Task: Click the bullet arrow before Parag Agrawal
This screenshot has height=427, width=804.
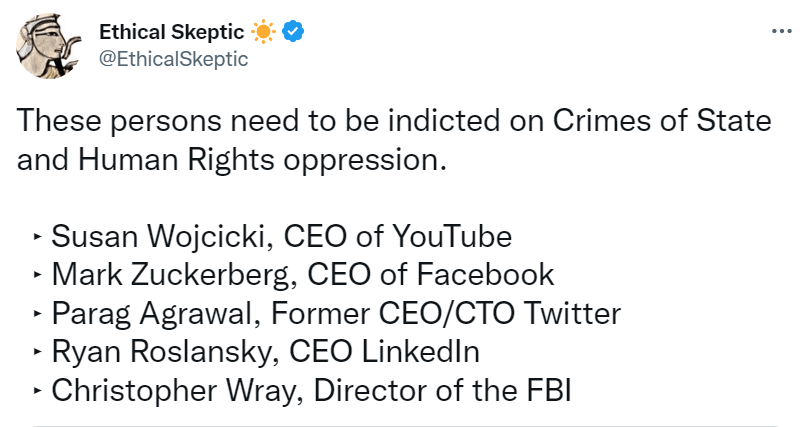Action: point(37,314)
